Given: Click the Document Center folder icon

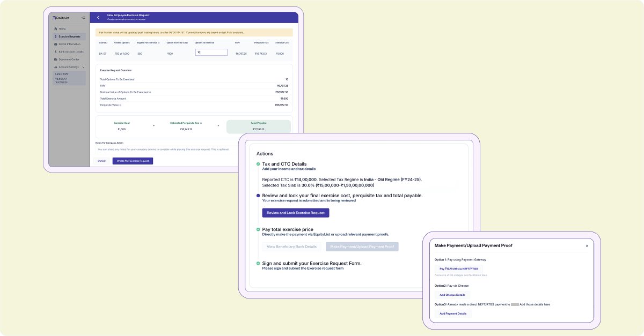Looking at the screenshot, I should click(x=56, y=59).
